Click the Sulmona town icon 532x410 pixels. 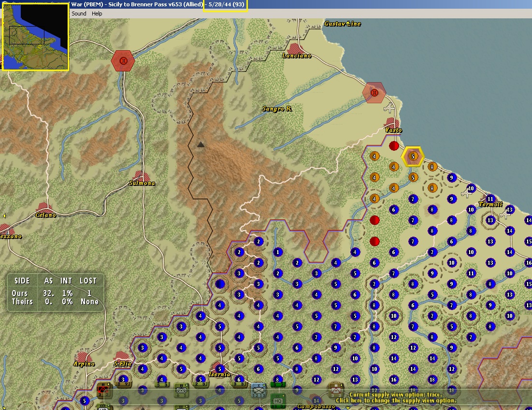tap(142, 176)
